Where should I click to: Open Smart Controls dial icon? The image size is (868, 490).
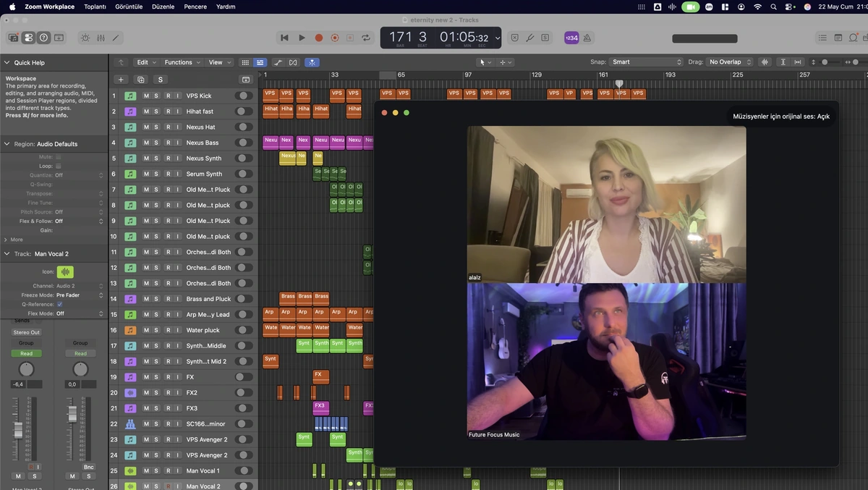[86, 38]
